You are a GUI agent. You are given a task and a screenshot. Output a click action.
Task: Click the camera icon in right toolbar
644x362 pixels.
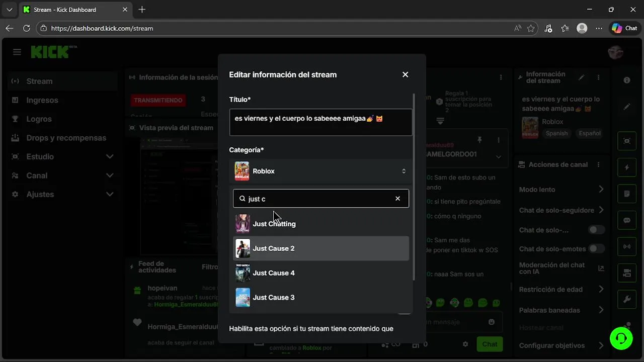[627, 273]
